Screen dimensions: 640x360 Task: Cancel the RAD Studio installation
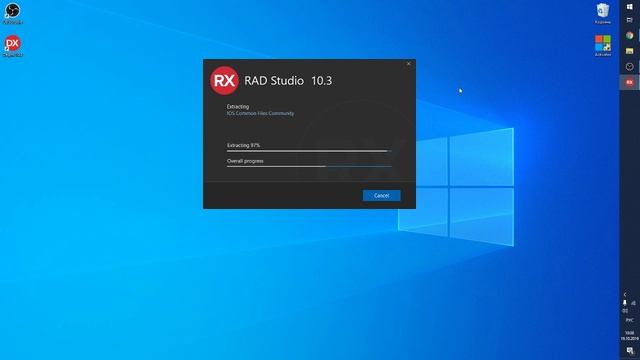(381, 196)
